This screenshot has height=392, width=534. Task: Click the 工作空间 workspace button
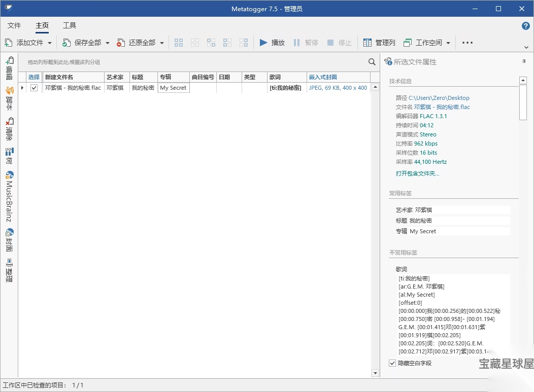click(423, 43)
